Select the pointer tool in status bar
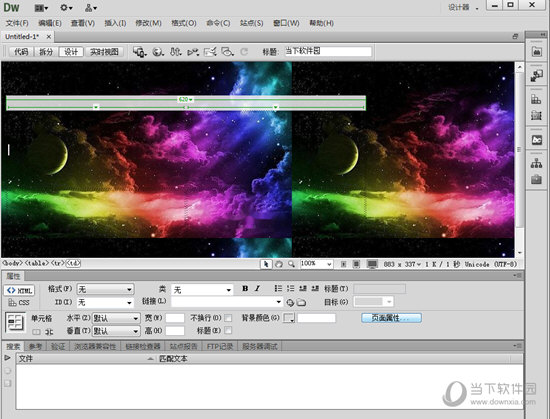This screenshot has width=550, height=419. (266, 264)
